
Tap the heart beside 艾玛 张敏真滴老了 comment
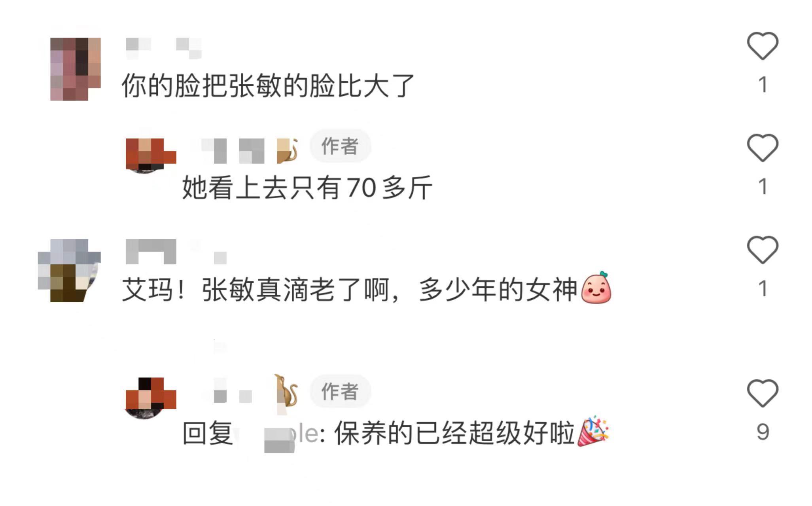coord(762,250)
